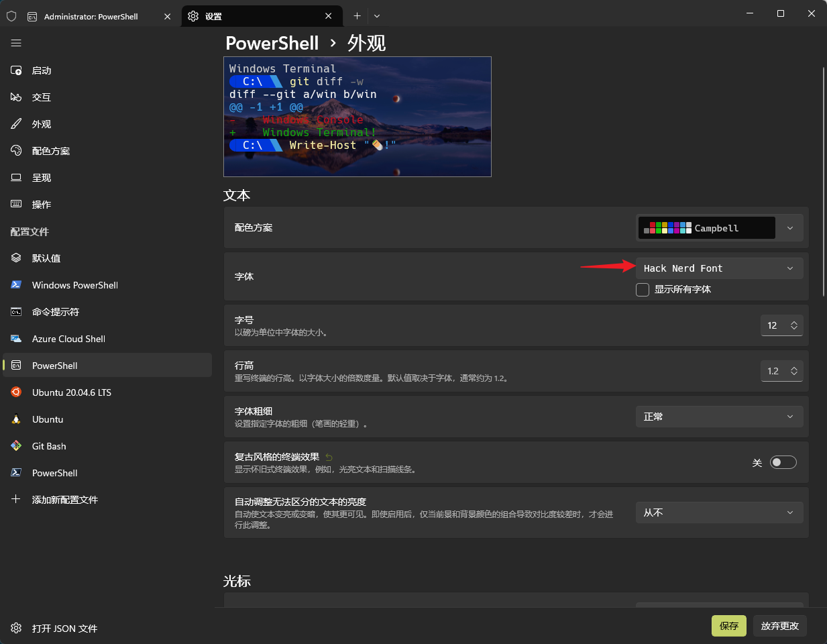Viewport: 827px width, 644px height.
Task: Select the Ubuntu 20.04.6 LTS profile
Action: (71, 392)
